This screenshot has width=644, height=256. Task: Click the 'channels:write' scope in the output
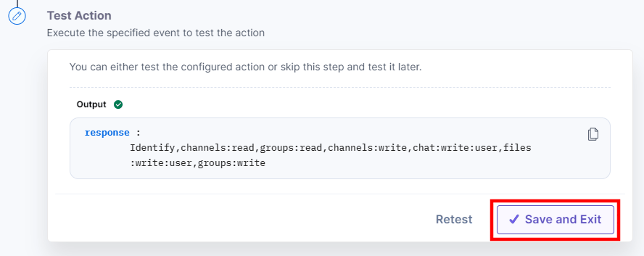click(x=367, y=148)
